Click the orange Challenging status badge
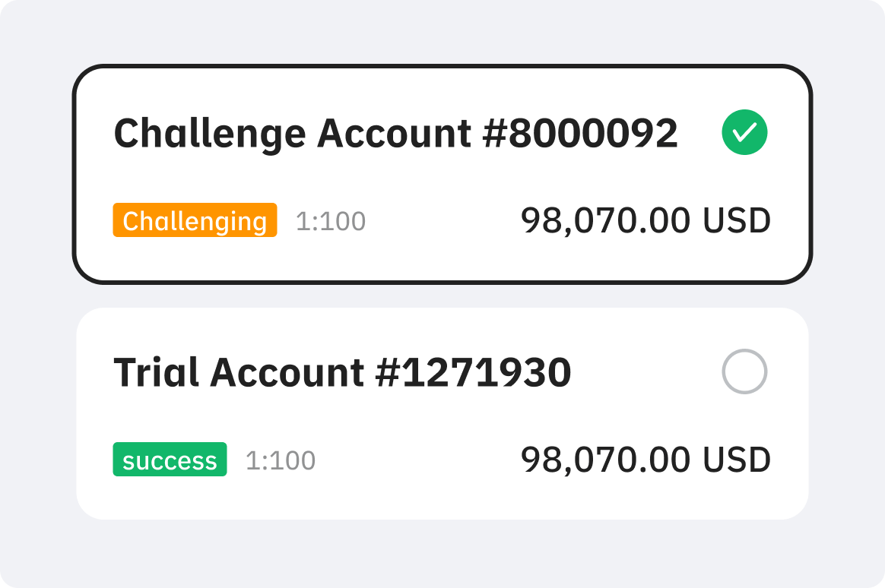Screen dimensions: 885x588 [195, 220]
